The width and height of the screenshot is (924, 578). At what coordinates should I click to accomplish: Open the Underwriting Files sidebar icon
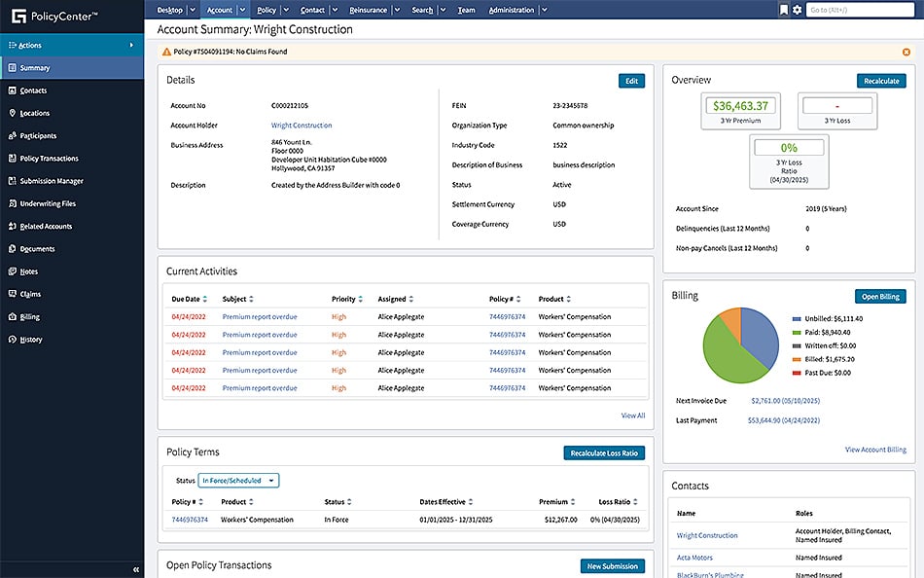[x=14, y=202]
